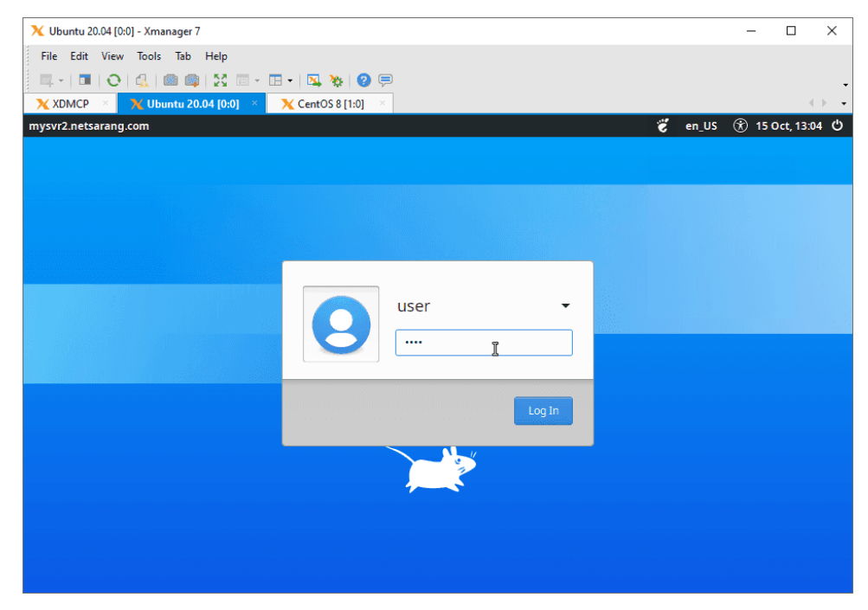Click the GNOME foot session icon
868x610 pixels.
[663, 125]
